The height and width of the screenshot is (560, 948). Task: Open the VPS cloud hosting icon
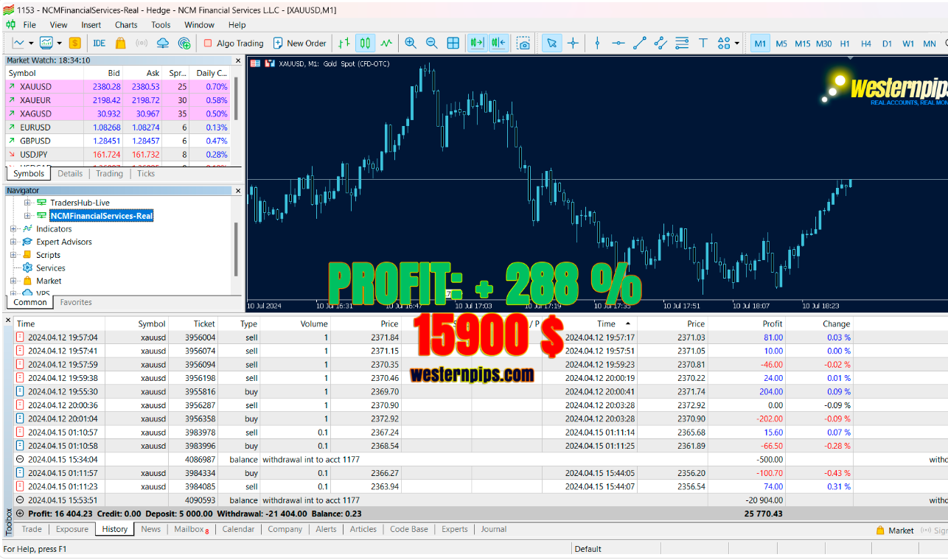coord(163,43)
